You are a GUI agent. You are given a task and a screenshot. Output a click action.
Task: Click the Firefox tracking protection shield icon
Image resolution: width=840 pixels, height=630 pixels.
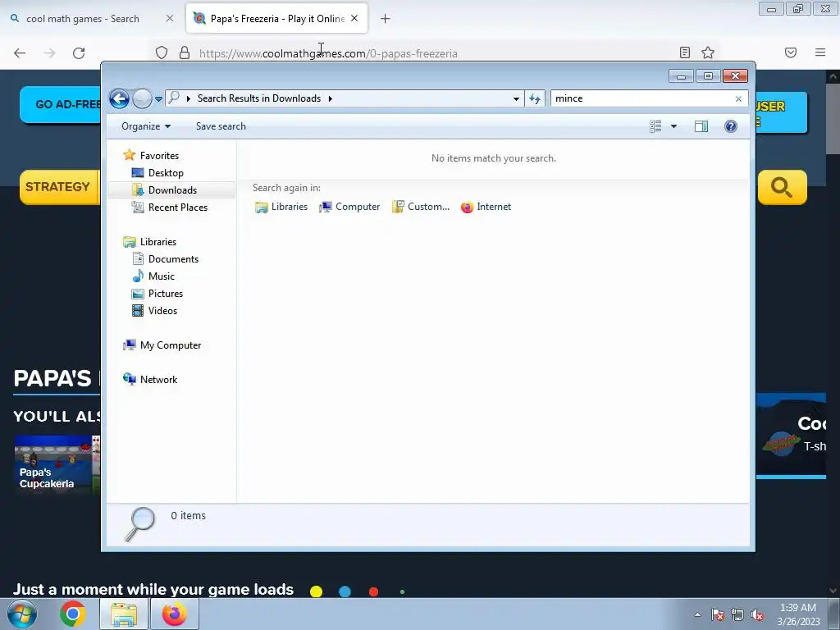(x=162, y=53)
